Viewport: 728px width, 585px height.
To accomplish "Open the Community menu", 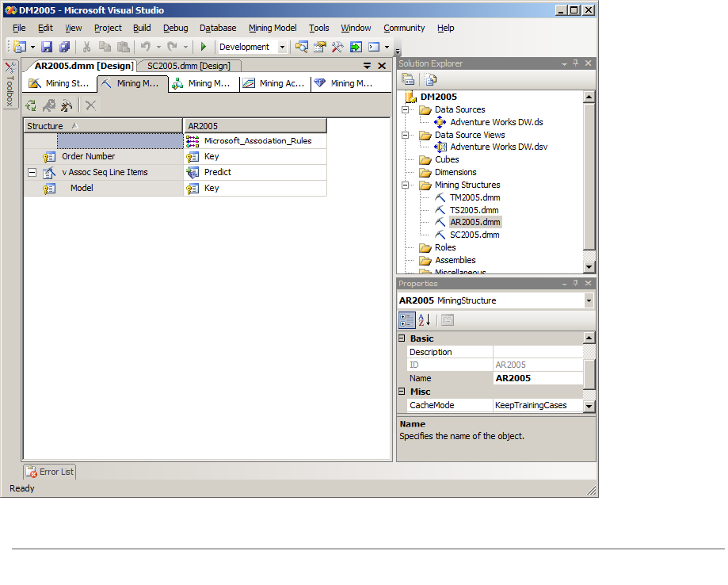I will click(x=404, y=28).
